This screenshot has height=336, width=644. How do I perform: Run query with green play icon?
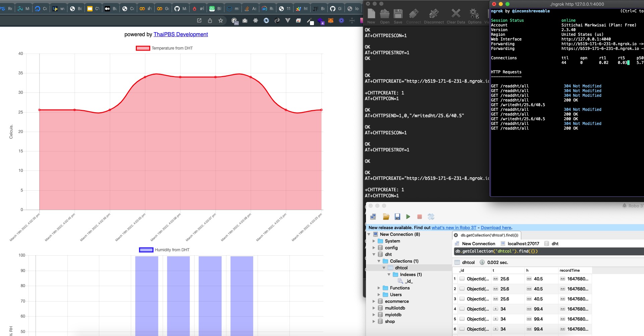tap(408, 217)
